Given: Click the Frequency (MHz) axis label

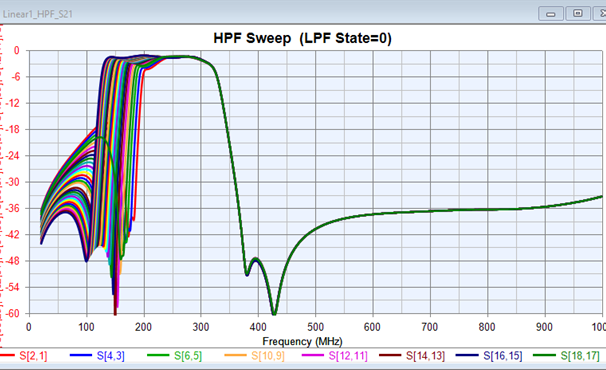Looking at the screenshot, I should pos(302,341).
